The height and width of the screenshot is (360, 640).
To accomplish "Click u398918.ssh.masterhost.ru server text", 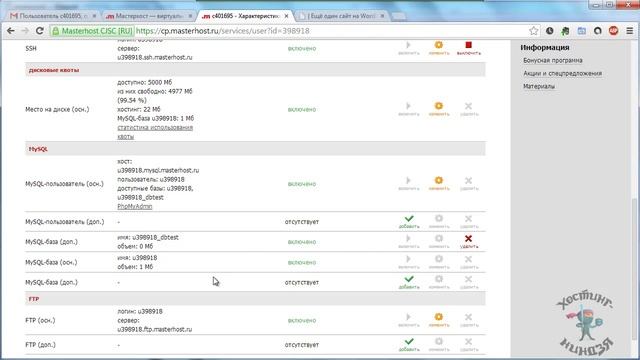I will 155,58.
